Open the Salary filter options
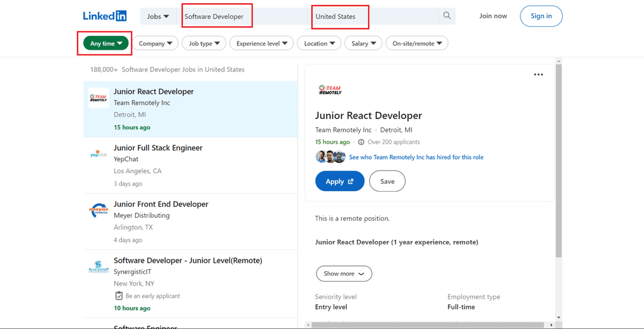This screenshot has width=644, height=329. [x=363, y=43]
